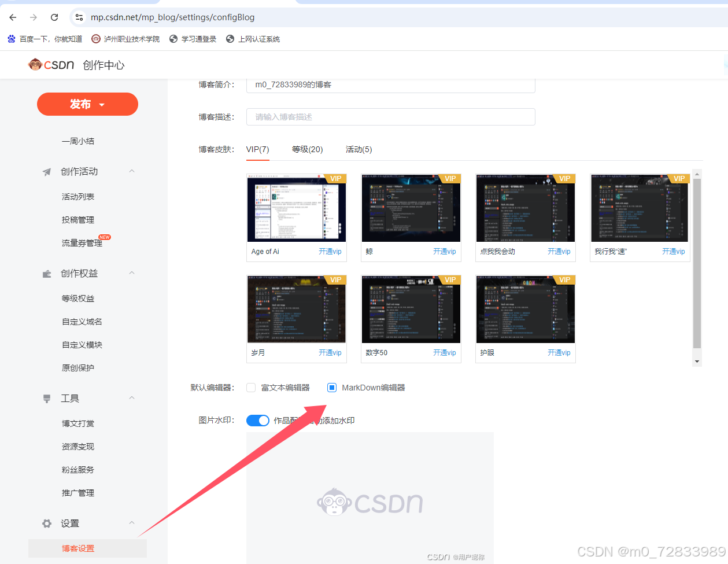Click the 工具 trophy icon

47,399
